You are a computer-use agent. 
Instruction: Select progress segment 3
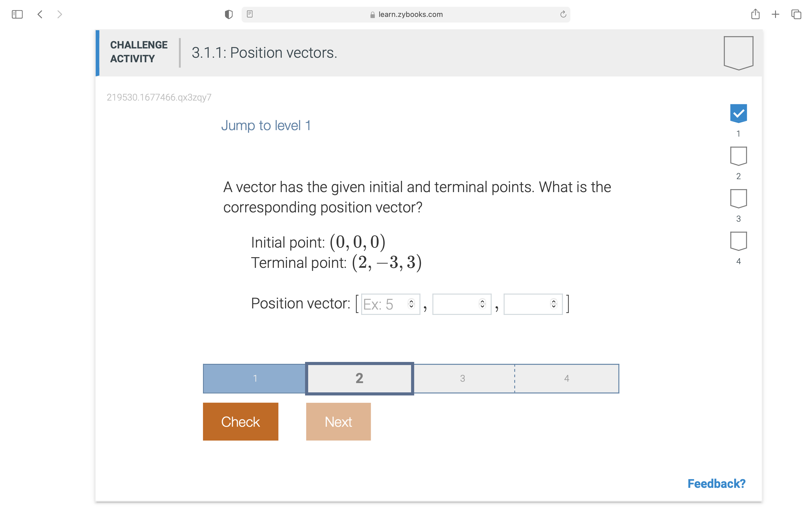[463, 378]
